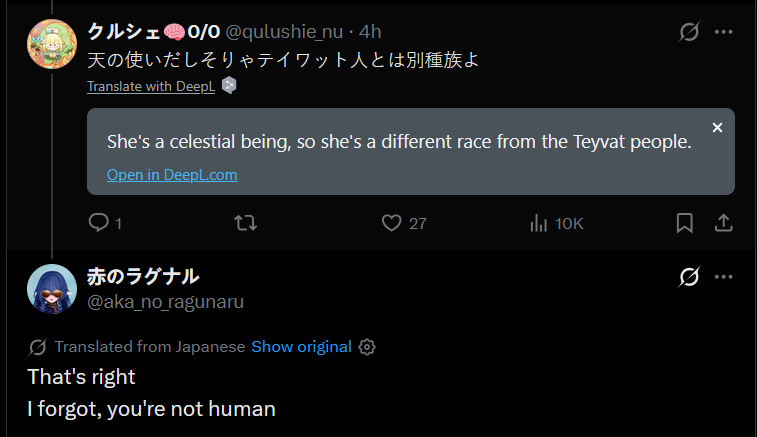Open aka_no_ragunaru's profile avatar
Image resolution: width=757 pixels, height=437 pixels.
click(x=52, y=289)
